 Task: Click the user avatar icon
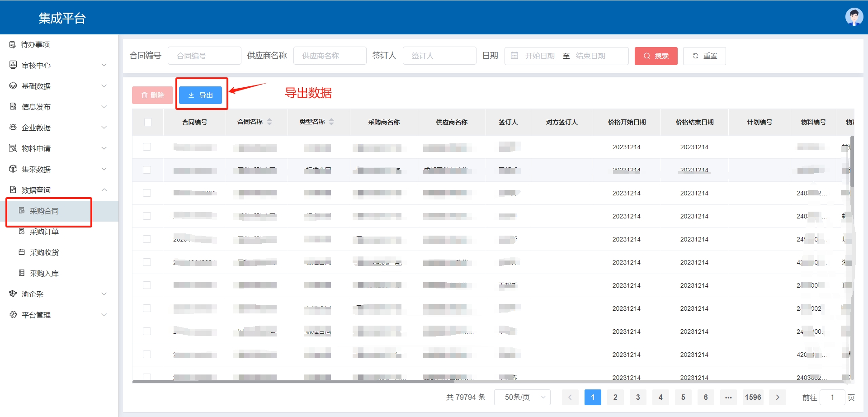(854, 17)
